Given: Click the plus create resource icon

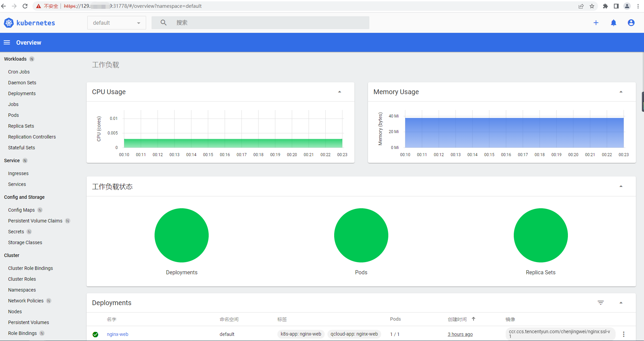Looking at the screenshot, I should tap(596, 23).
